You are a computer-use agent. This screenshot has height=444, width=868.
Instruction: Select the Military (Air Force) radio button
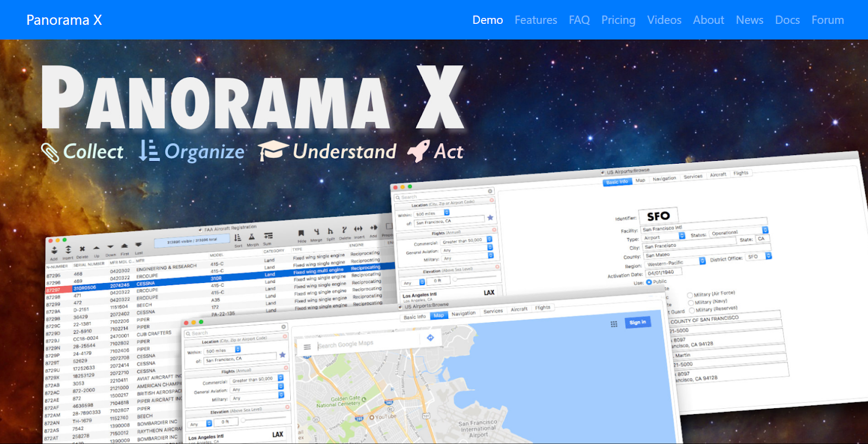(691, 295)
